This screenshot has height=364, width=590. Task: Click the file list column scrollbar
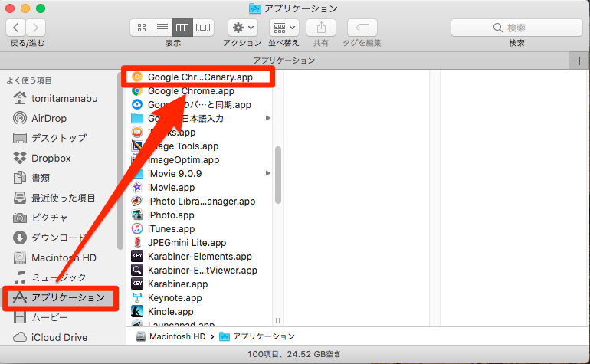[x=278, y=175]
